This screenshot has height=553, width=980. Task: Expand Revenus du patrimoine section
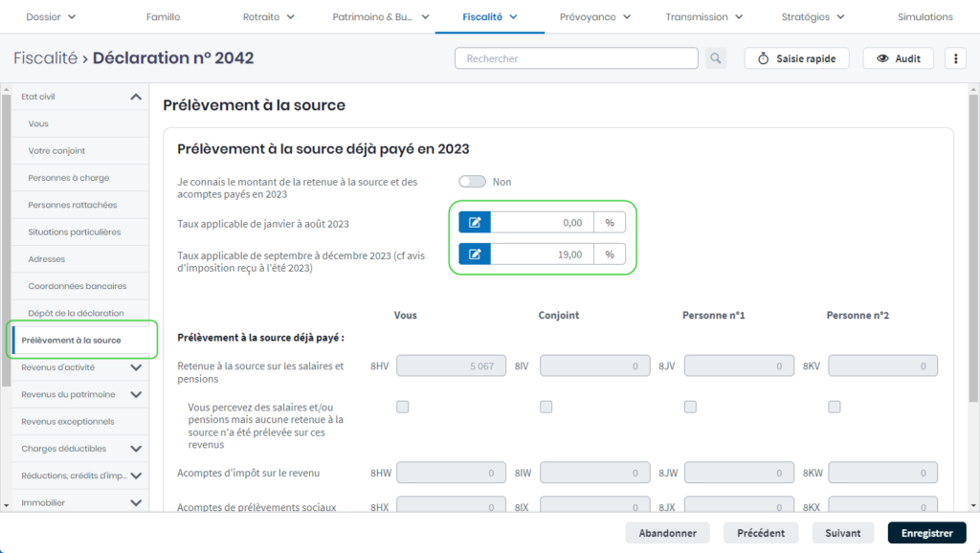click(x=136, y=394)
